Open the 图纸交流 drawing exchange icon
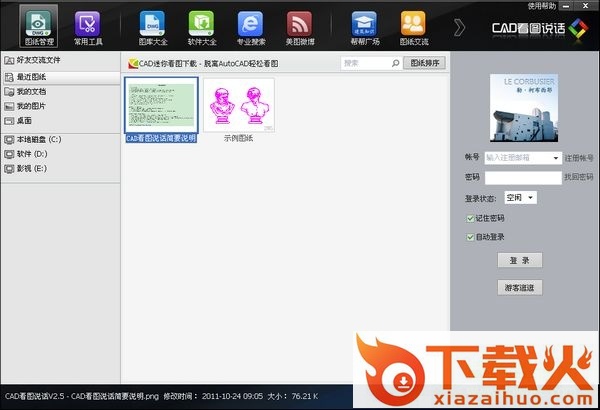Image resolution: width=600 pixels, height=410 pixels. click(414, 28)
